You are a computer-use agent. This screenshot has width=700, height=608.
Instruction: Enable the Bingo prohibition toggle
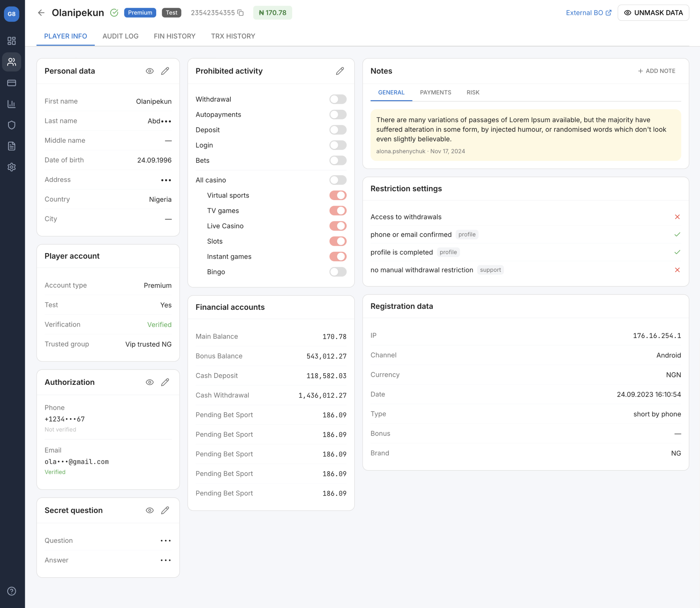[338, 272]
